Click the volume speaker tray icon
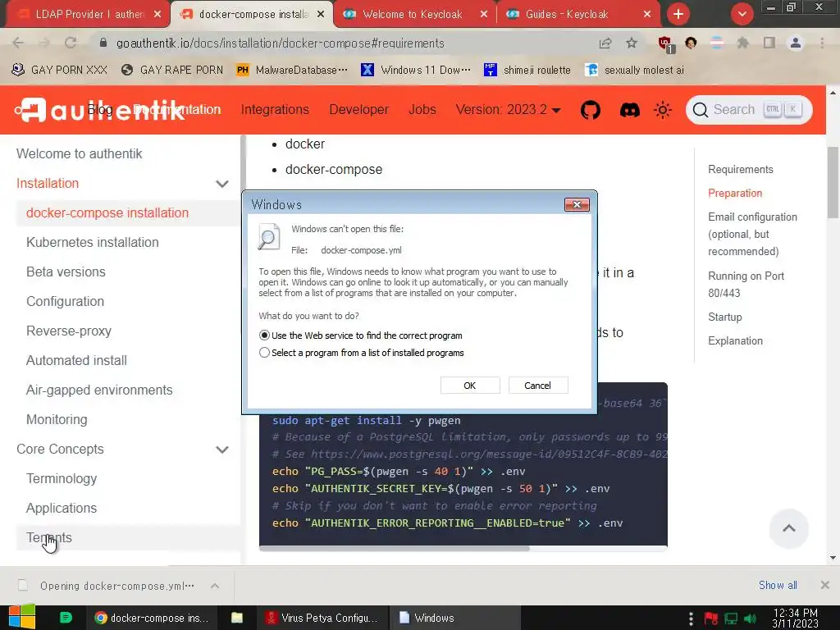Image resolution: width=840 pixels, height=630 pixels. (x=751, y=619)
